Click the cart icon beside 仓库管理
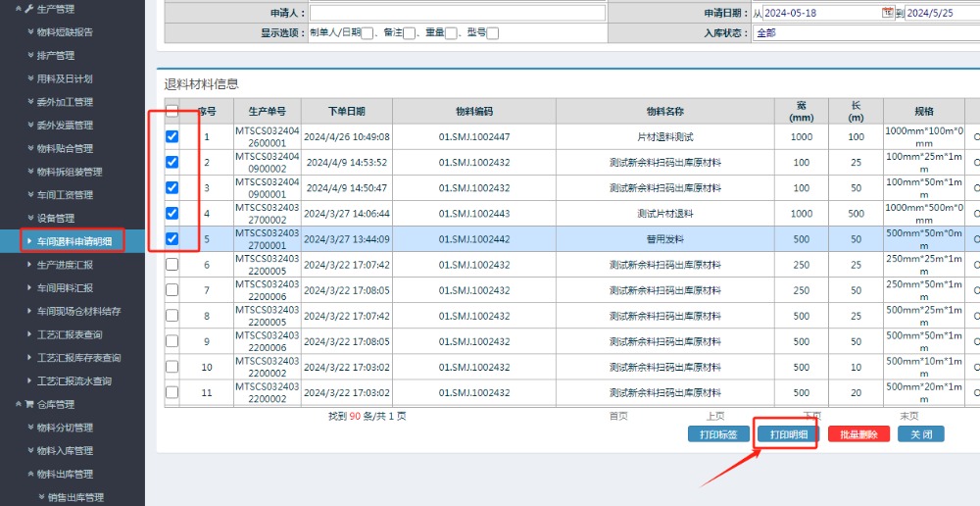The image size is (980, 506). pos(28,404)
